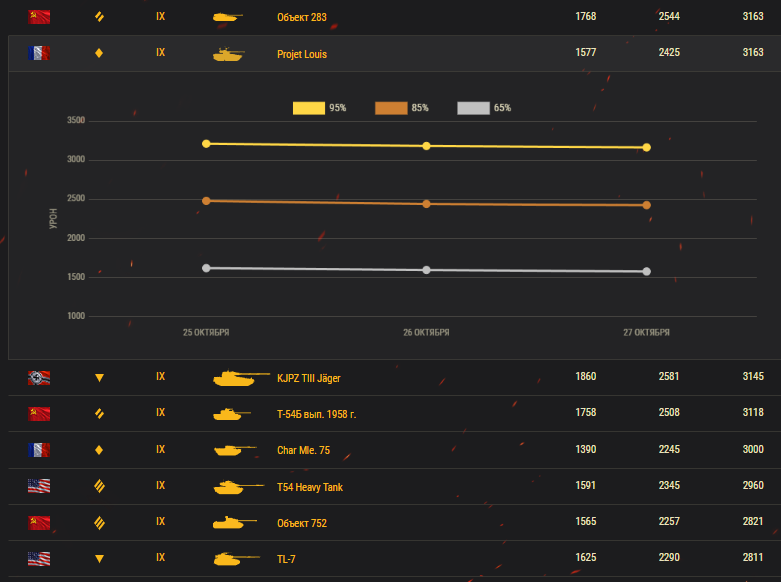This screenshot has width=781, height=582.
Task: Expand the T-54Б вып. 1958 г. row
Action: tap(394, 414)
